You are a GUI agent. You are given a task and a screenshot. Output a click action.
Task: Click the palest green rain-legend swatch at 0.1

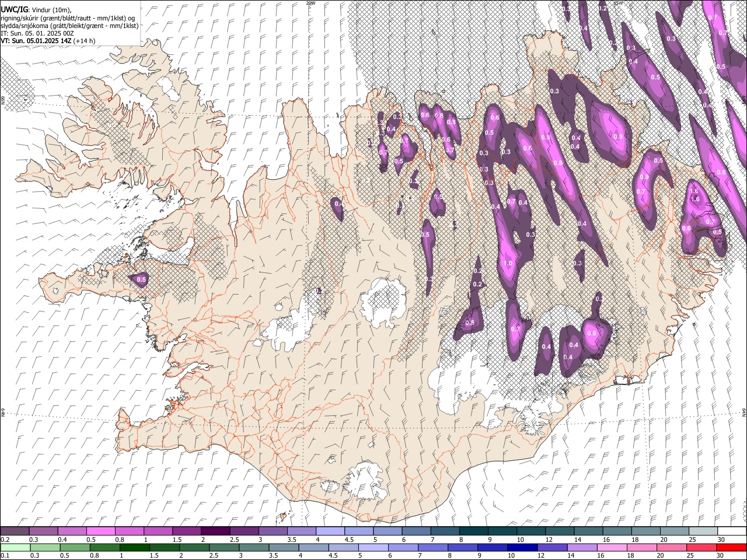point(15,547)
